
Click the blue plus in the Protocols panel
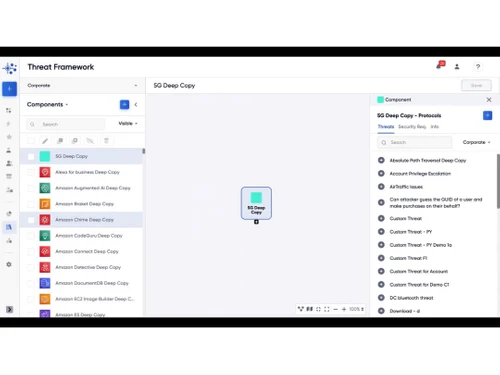click(x=487, y=116)
